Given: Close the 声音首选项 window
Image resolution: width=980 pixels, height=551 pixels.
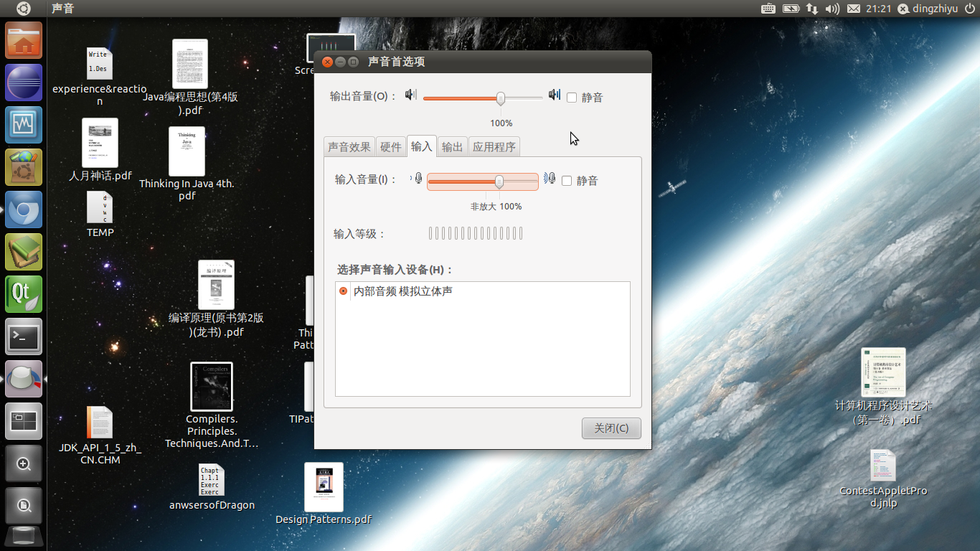Looking at the screenshot, I should (x=327, y=62).
